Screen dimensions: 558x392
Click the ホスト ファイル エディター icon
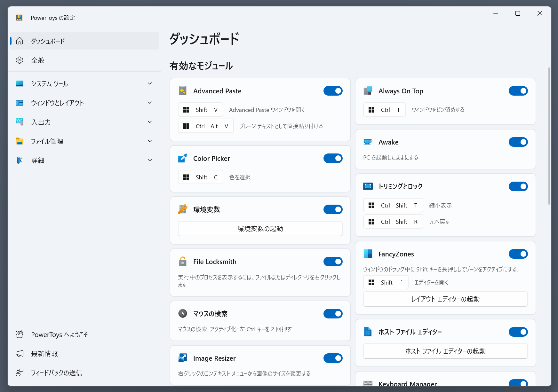(368, 332)
